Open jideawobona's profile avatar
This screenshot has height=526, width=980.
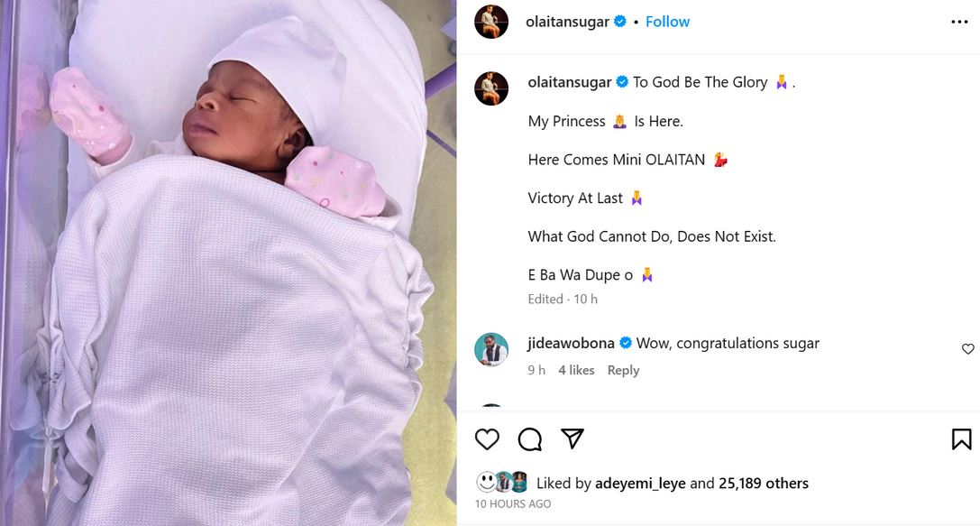[491, 349]
